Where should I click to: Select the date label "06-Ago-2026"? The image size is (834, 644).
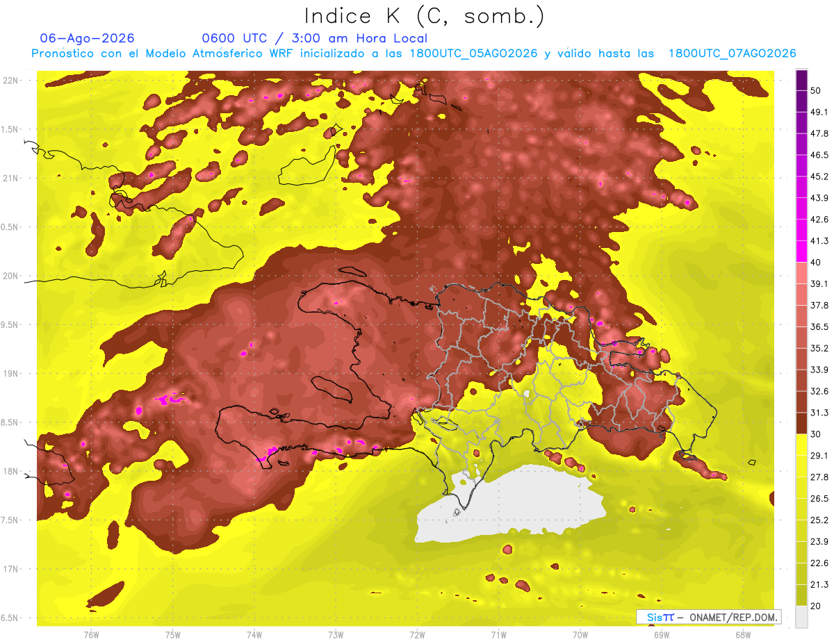click(x=88, y=38)
